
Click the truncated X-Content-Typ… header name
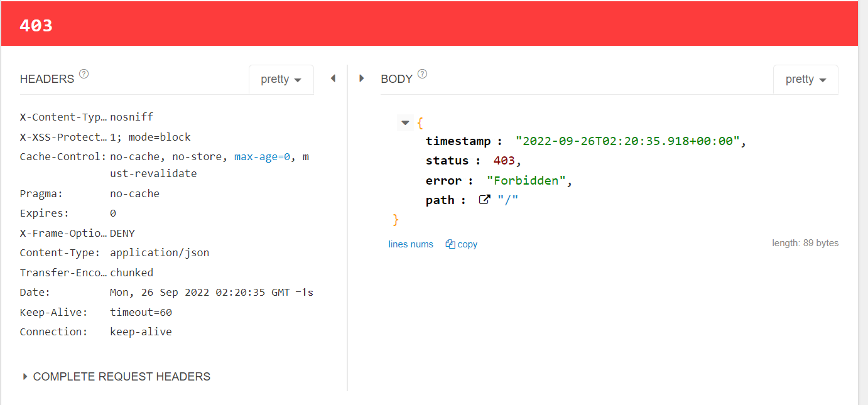pos(63,117)
